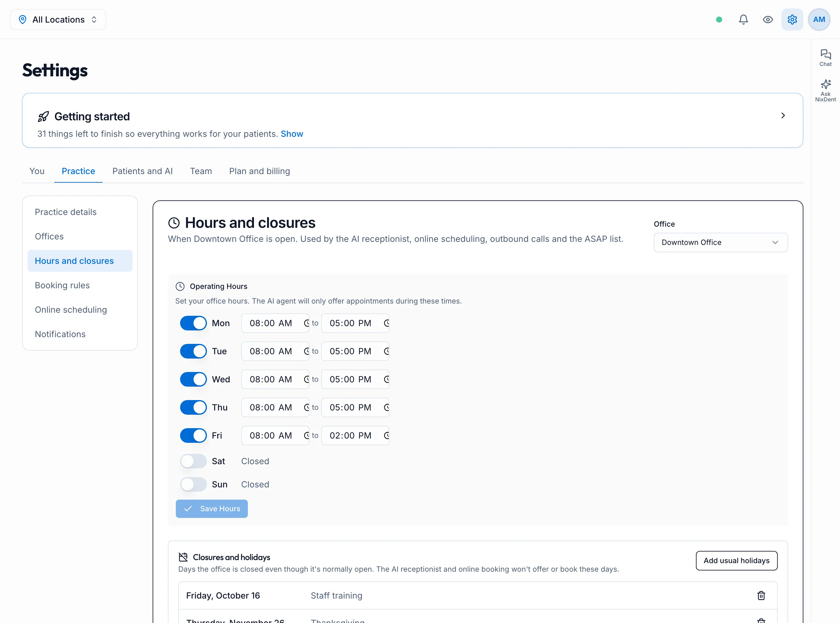Open the settings gear icon

(792, 20)
